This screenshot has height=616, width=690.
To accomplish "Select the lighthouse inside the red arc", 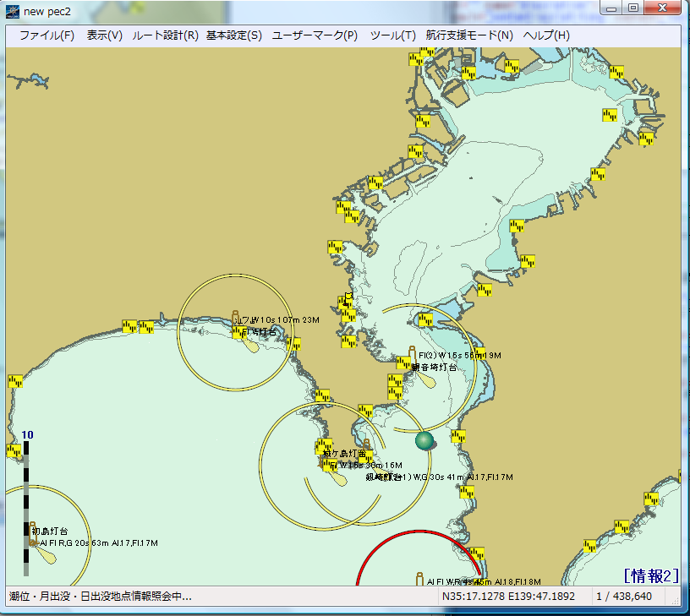I will tap(419, 579).
